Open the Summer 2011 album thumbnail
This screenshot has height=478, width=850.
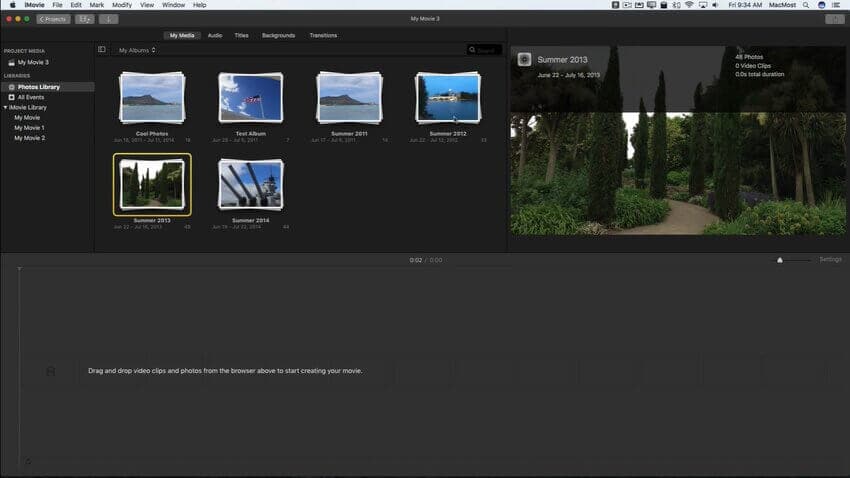349,98
